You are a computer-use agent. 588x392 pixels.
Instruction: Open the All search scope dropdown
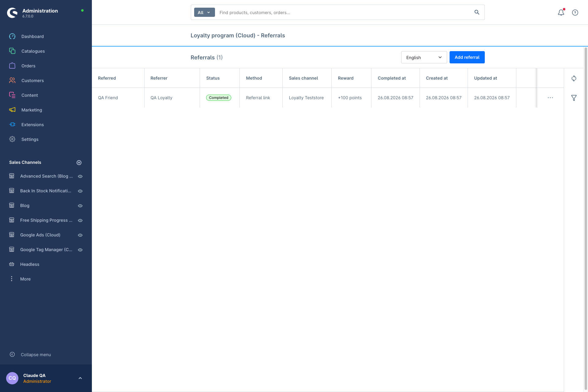(204, 13)
